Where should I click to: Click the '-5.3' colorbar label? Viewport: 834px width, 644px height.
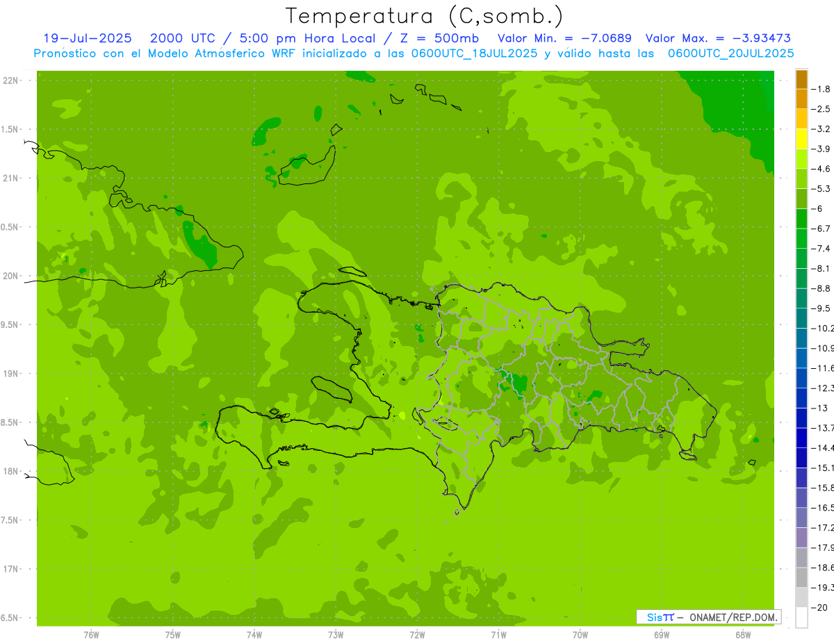click(821, 189)
